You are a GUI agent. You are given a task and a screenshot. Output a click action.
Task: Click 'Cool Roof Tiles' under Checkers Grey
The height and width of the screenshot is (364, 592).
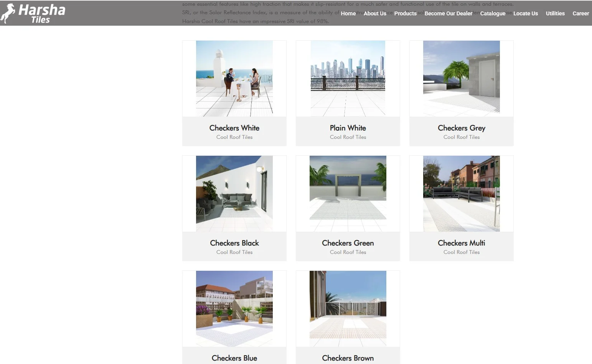(462, 137)
